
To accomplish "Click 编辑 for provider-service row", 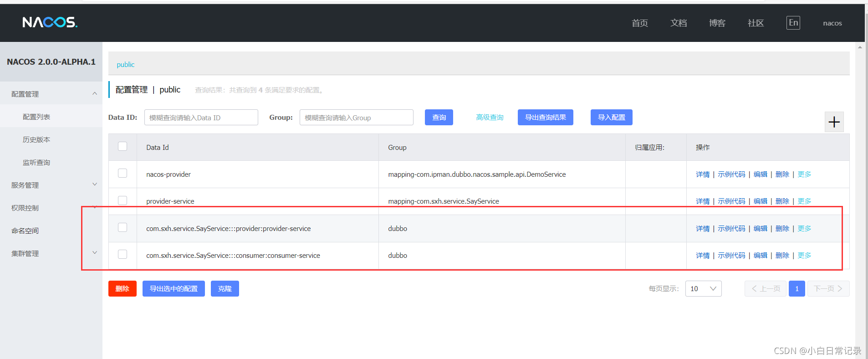I will pyautogui.click(x=761, y=201).
